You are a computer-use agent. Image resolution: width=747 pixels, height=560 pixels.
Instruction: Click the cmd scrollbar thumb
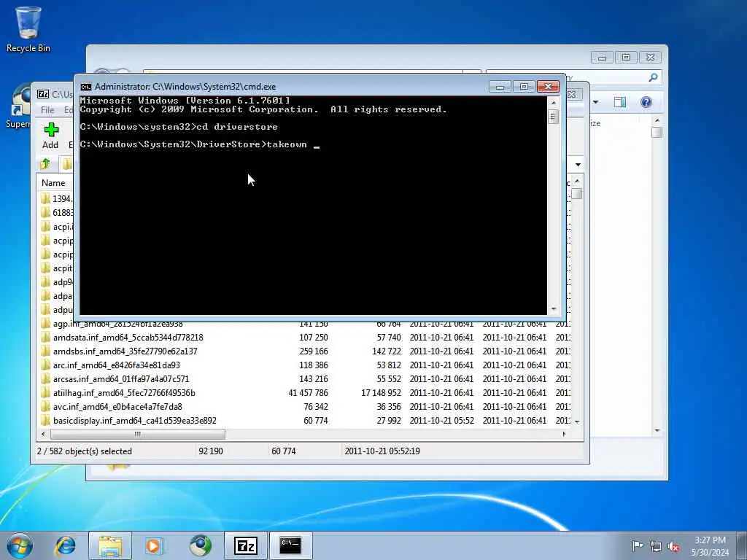[x=553, y=116]
